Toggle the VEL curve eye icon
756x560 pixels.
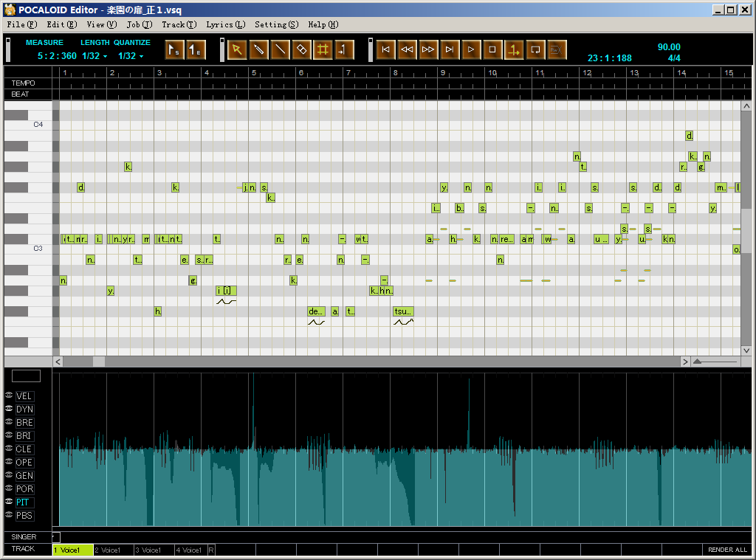click(9, 395)
